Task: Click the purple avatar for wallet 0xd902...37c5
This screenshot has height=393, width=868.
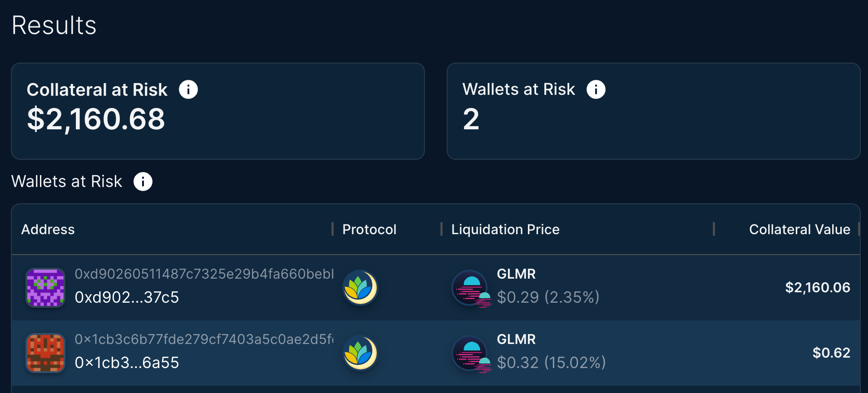Action: (45, 287)
